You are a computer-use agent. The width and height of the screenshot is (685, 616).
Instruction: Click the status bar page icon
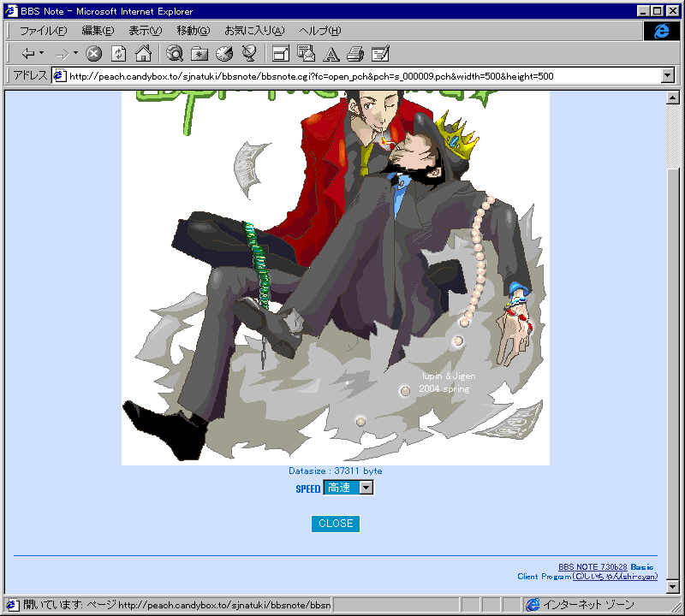pos(12,605)
